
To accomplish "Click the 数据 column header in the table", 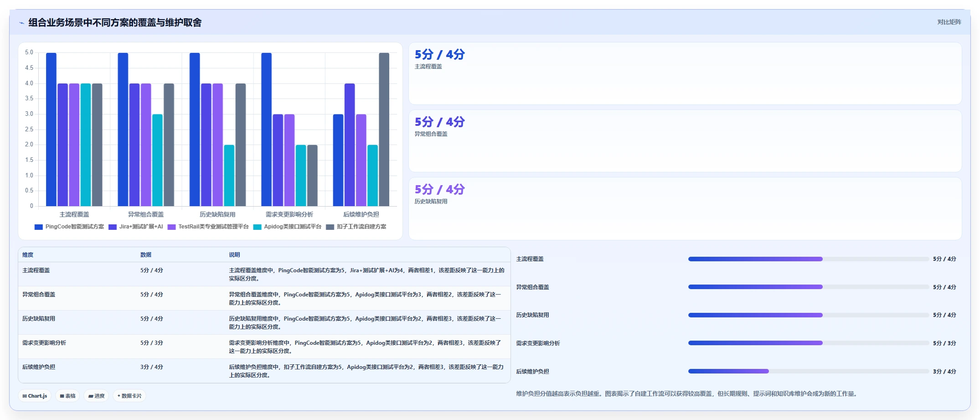I will (146, 255).
